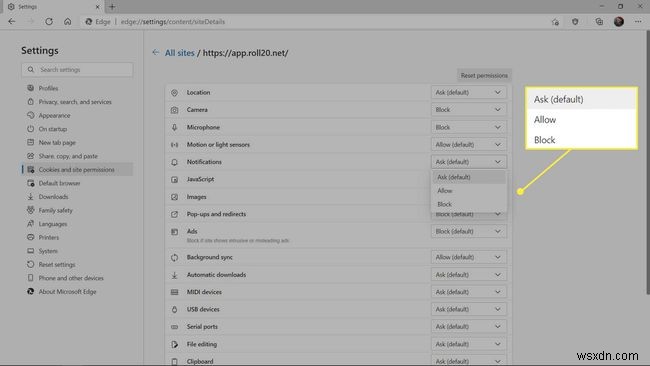The height and width of the screenshot is (366, 650).
Task: Return to All sites with back arrow
Action: click(x=155, y=52)
